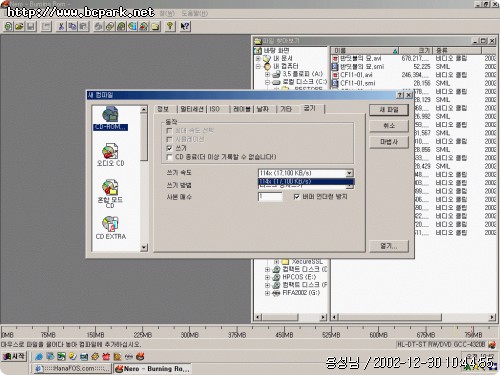Open the ISO tab
This screenshot has height=375, width=500.
pyautogui.click(x=215, y=109)
